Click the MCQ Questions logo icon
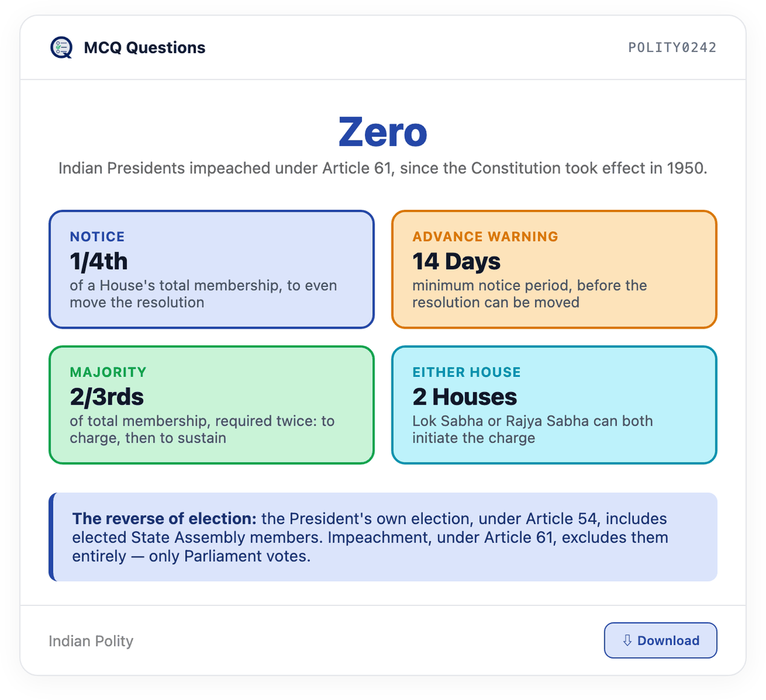766x700 pixels. point(62,48)
